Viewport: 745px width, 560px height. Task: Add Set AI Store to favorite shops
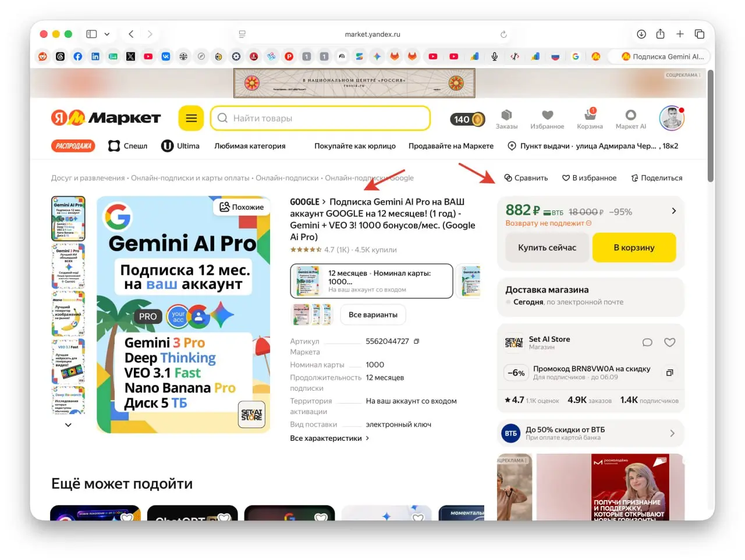(x=670, y=343)
